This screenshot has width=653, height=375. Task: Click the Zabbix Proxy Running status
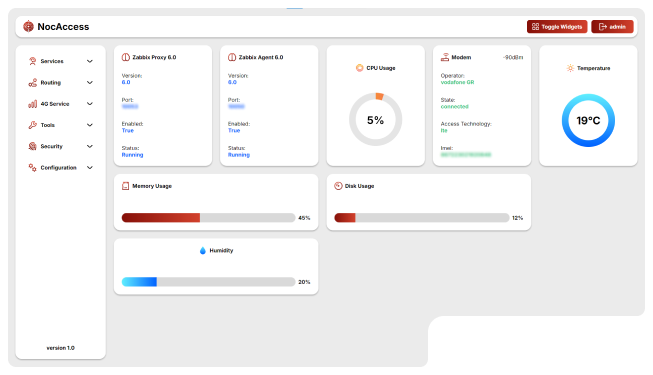(132, 155)
